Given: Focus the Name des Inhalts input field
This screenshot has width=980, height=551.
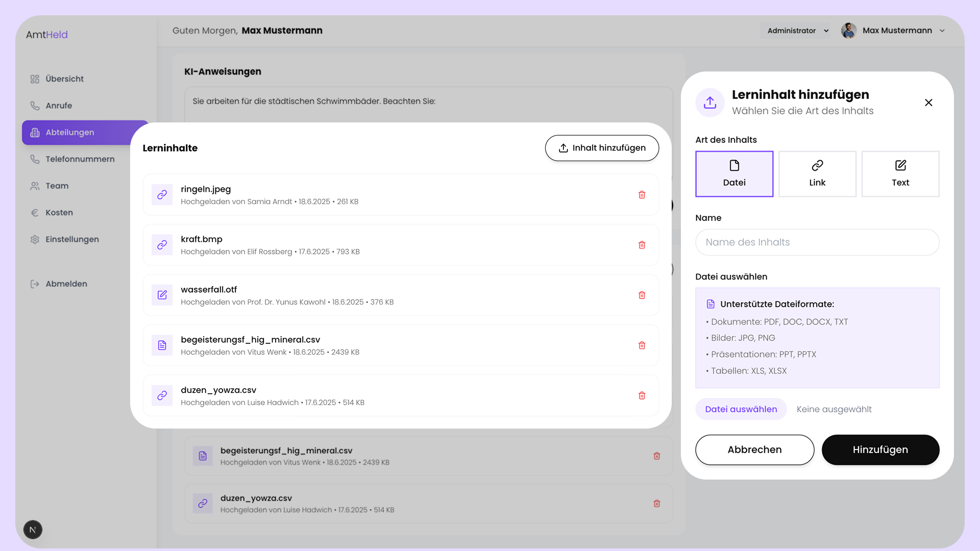Looking at the screenshot, I should (817, 242).
